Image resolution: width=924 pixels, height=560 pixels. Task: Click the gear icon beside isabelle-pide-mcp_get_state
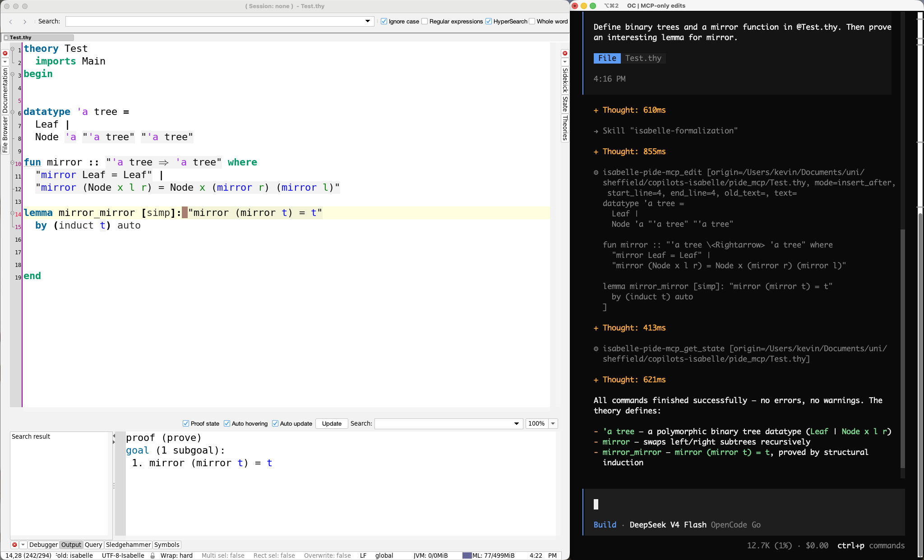(x=596, y=349)
